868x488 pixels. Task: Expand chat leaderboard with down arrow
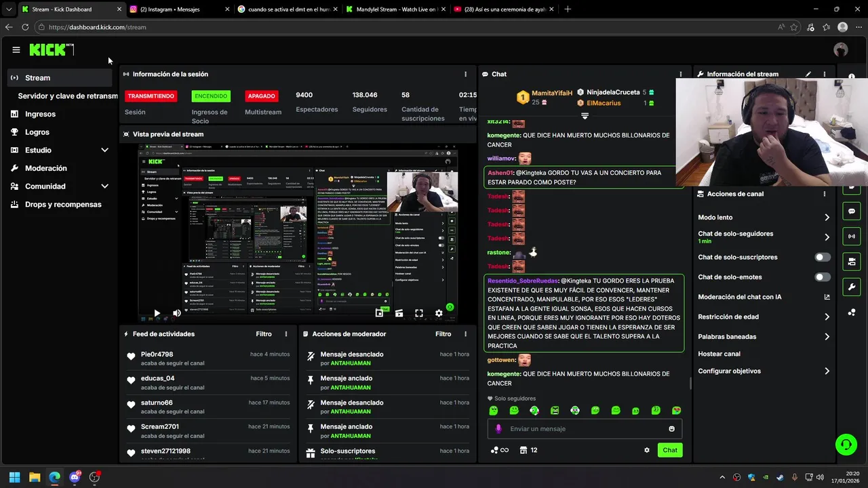coord(585,117)
